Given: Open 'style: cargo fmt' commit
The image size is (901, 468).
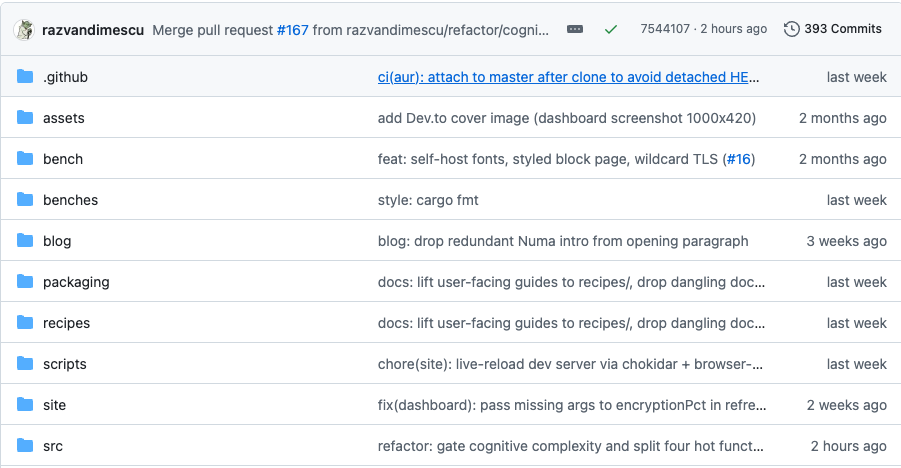Looking at the screenshot, I should (428, 200).
